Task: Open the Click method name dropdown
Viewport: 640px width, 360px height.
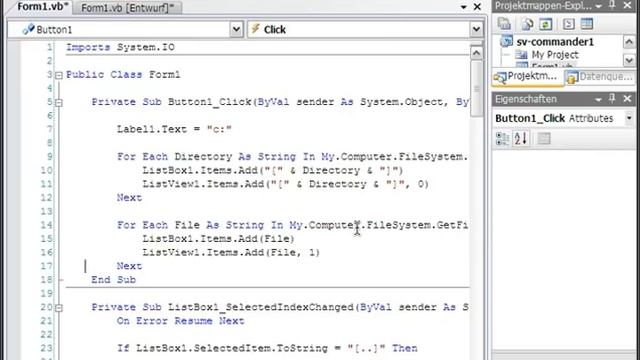Action: pyautogui.click(x=476, y=29)
